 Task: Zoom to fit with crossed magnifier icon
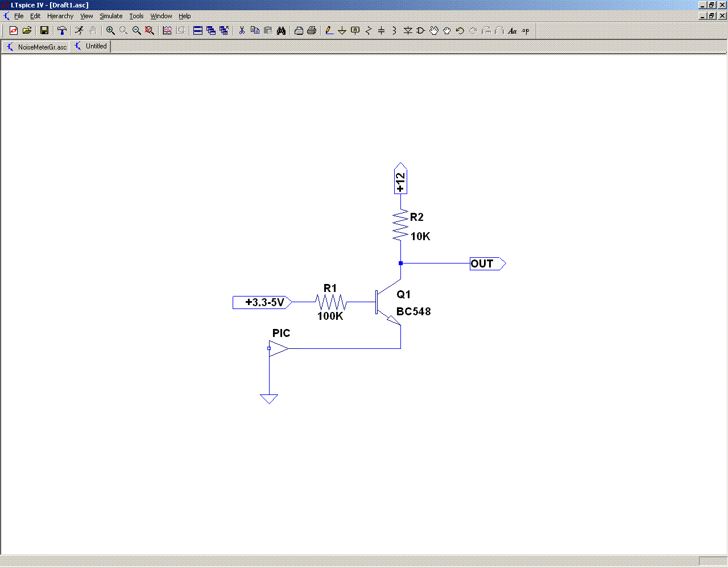coord(150,31)
